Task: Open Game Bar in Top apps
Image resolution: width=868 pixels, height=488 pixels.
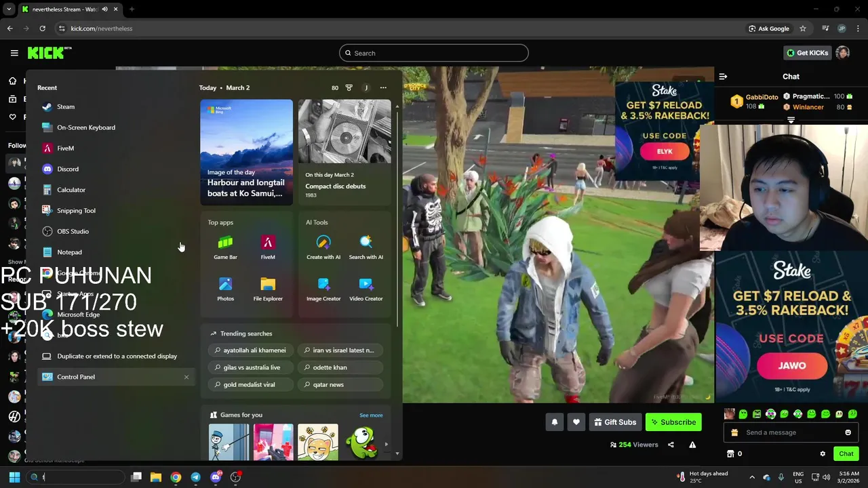Action: click(x=225, y=247)
